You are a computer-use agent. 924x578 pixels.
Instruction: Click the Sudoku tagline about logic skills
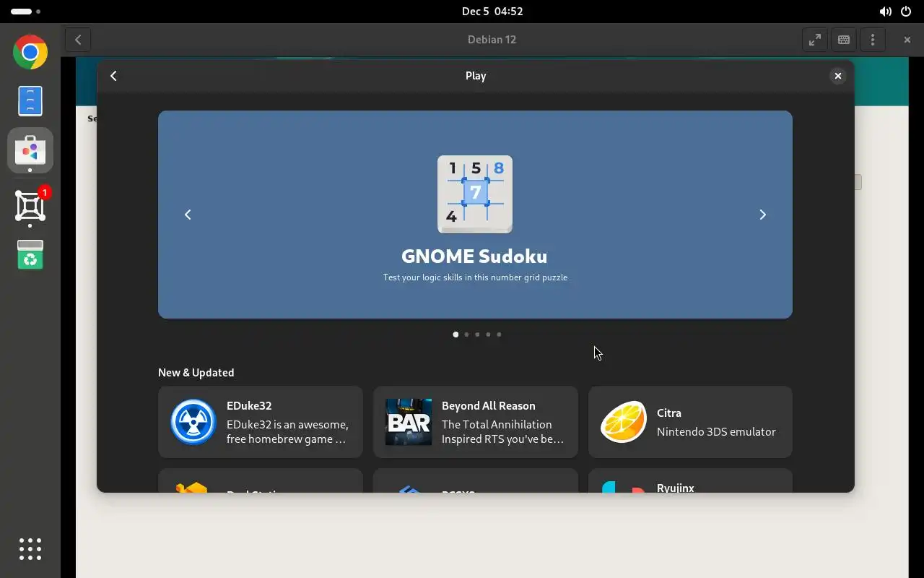[x=475, y=277]
